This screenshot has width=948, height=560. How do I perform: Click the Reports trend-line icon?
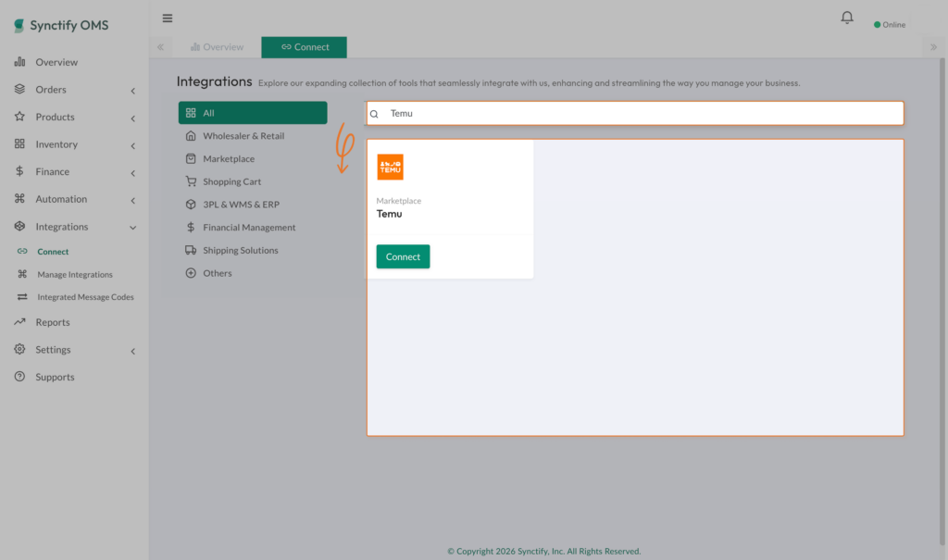pyautogui.click(x=20, y=322)
